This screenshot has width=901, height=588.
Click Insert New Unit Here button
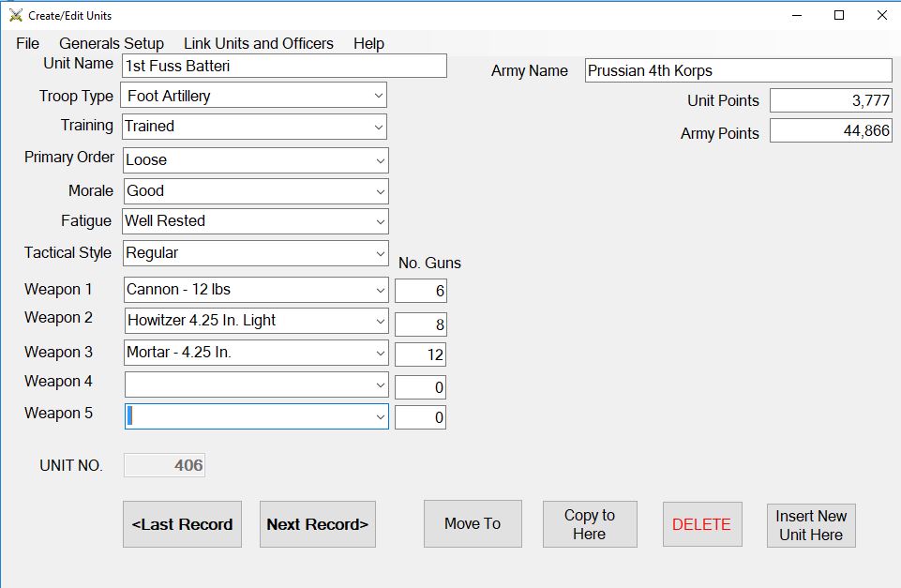click(810, 525)
